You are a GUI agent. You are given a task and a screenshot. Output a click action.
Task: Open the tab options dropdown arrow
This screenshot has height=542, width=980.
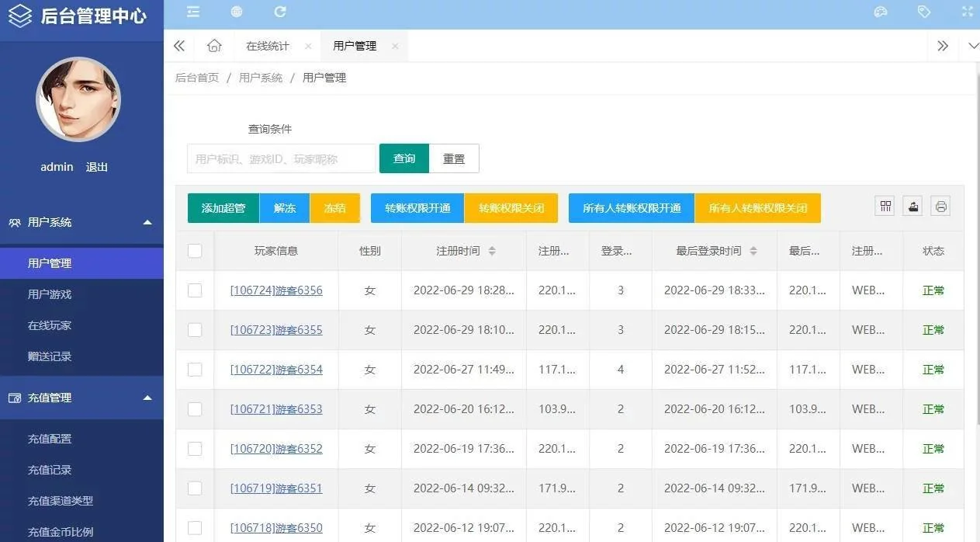pos(972,46)
